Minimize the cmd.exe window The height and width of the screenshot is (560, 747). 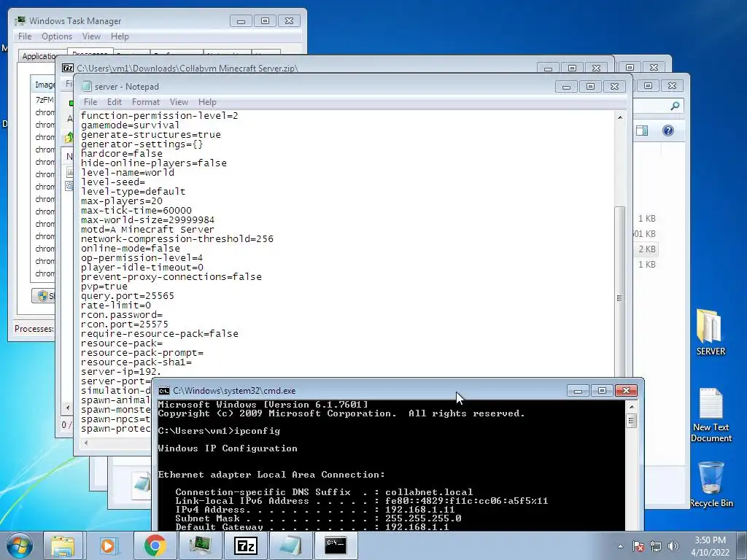click(578, 391)
